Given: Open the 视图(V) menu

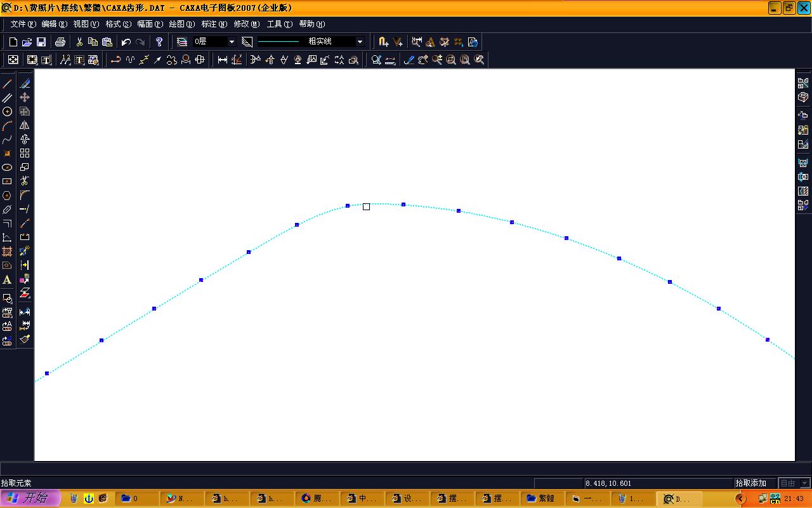Looking at the screenshot, I should tap(86, 24).
